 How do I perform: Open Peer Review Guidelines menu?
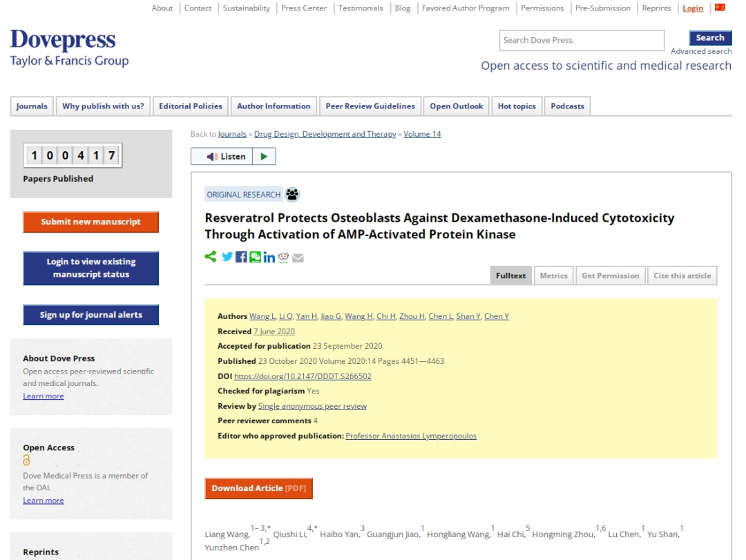click(x=370, y=106)
